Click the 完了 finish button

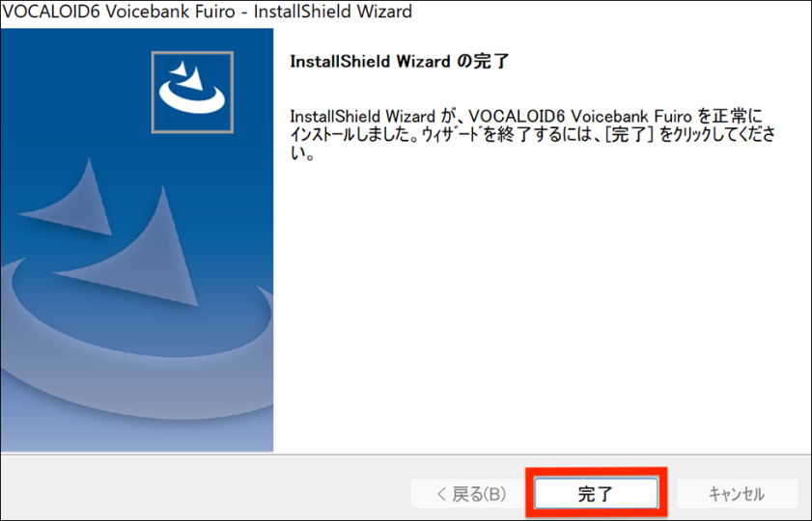596,493
